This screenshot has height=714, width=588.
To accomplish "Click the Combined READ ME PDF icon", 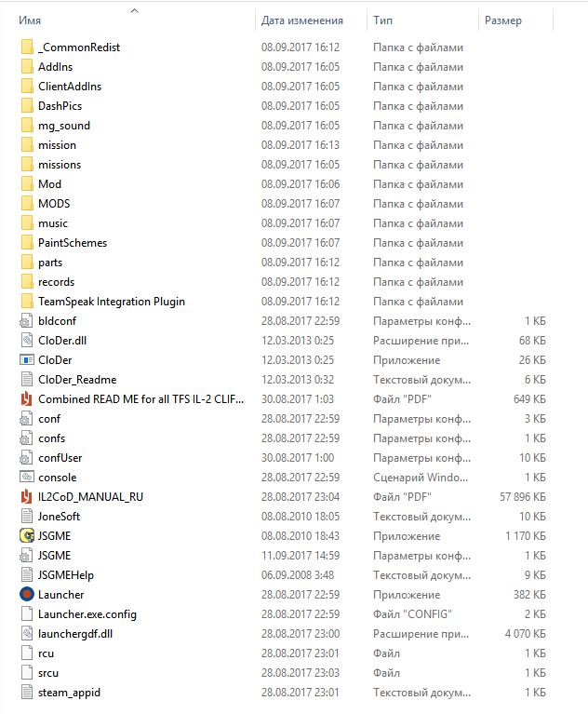I will click(x=27, y=399).
